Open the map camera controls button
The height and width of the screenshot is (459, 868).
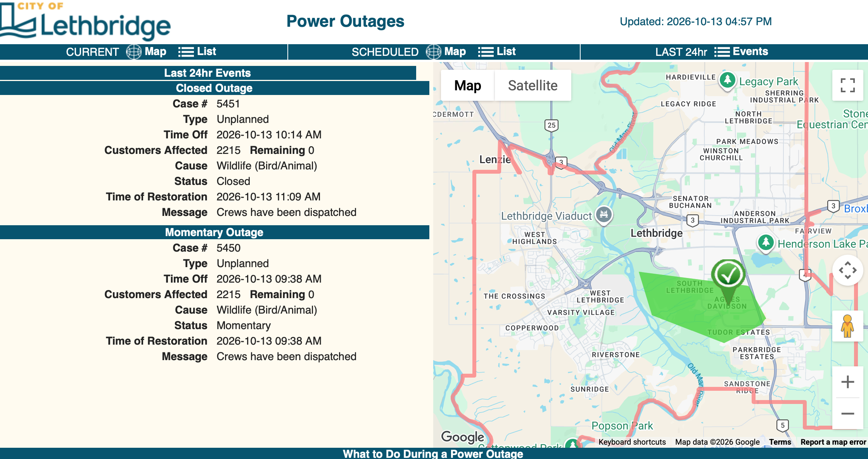848,271
